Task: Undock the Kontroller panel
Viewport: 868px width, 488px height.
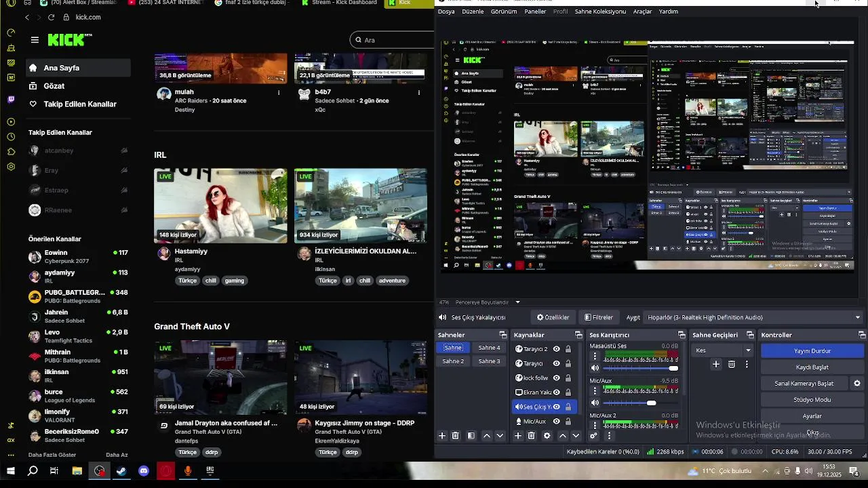Action: tap(862, 335)
